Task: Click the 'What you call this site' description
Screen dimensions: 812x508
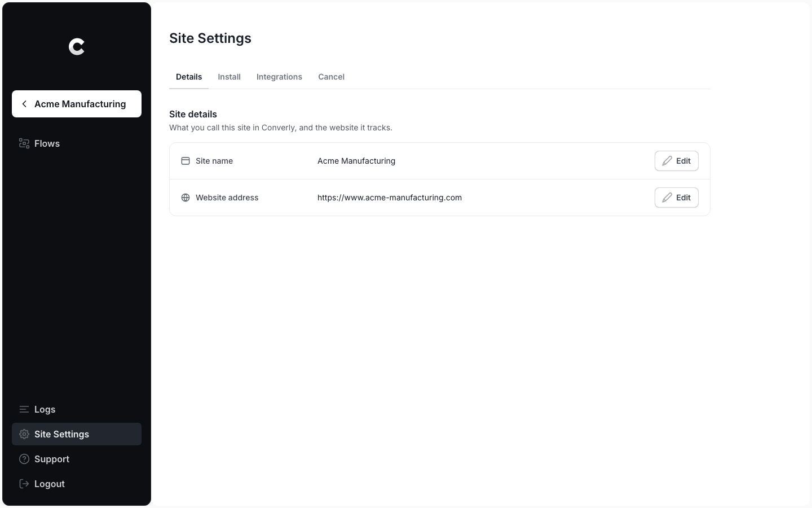Action: pos(281,128)
